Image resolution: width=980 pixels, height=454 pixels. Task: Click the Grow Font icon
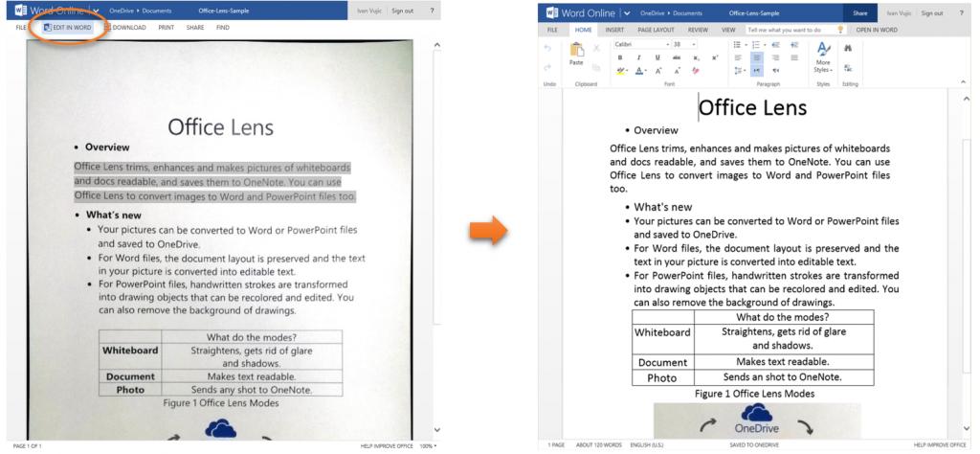click(x=658, y=71)
